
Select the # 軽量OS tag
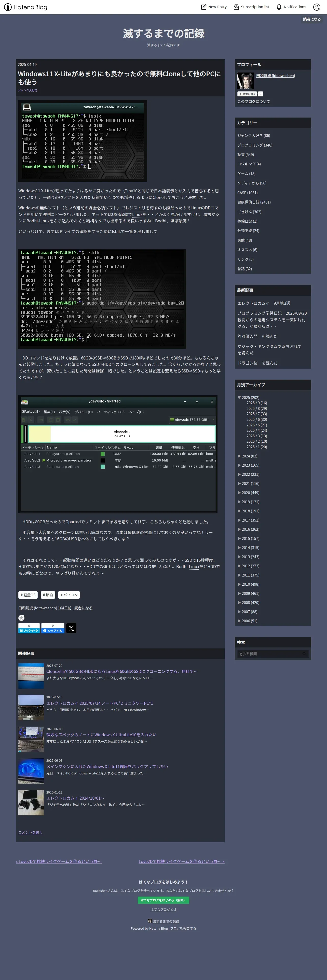coord(28,595)
